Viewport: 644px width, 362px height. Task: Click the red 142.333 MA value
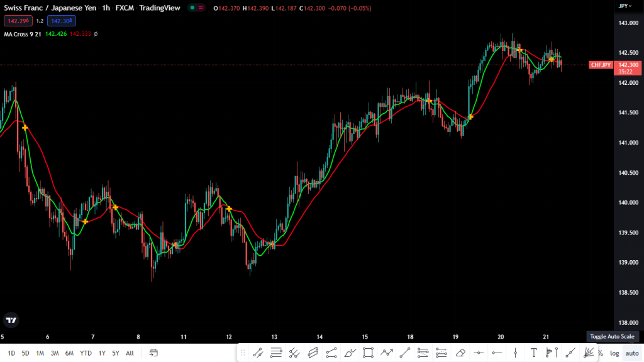pos(80,34)
